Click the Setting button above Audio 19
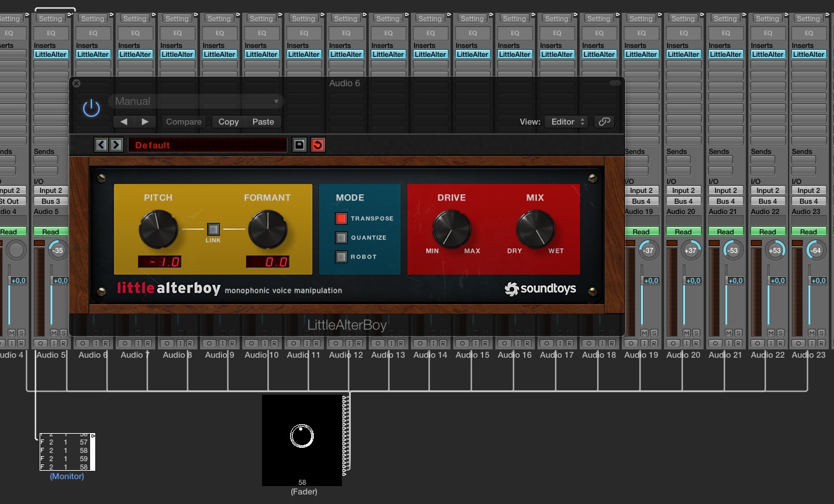Screen dimensions: 834x504 [x=641, y=19]
